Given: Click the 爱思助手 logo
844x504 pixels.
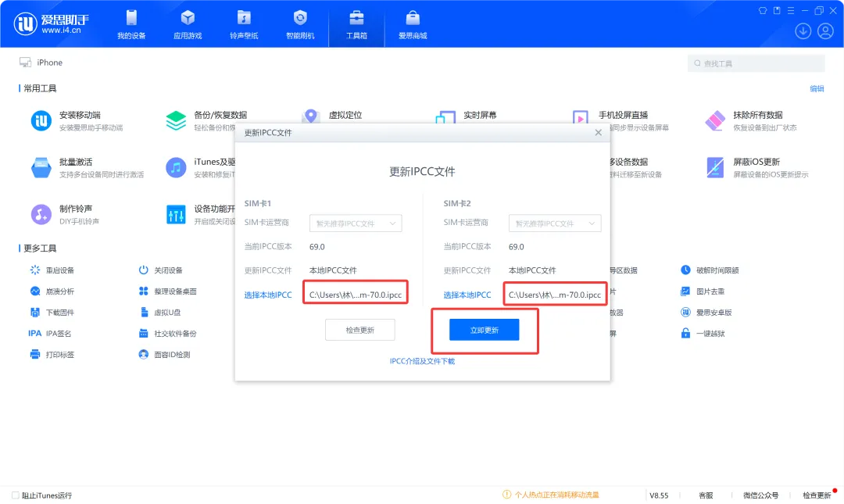Looking at the screenshot, I should (51, 23).
